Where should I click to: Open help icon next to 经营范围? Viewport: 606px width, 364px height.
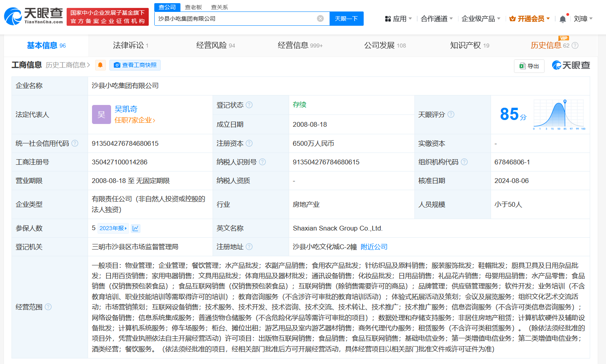tap(48, 307)
